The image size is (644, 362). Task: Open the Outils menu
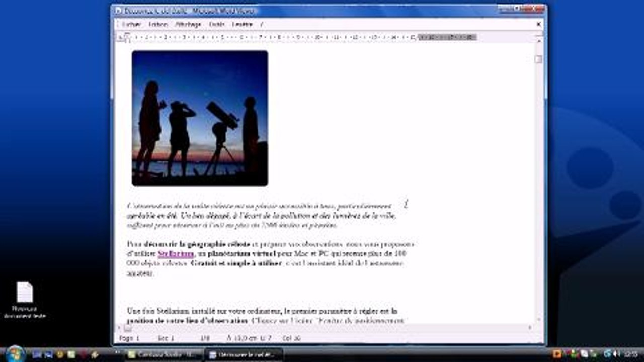pyautogui.click(x=217, y=24)
